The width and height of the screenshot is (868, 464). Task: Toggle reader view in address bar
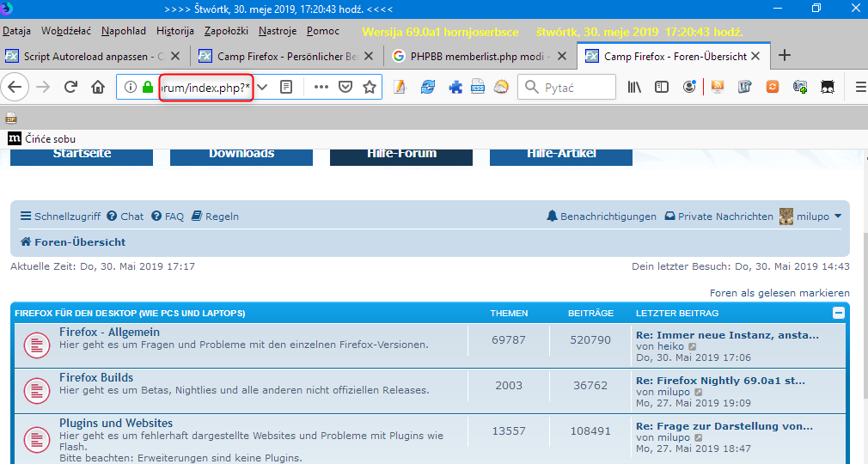287,87
